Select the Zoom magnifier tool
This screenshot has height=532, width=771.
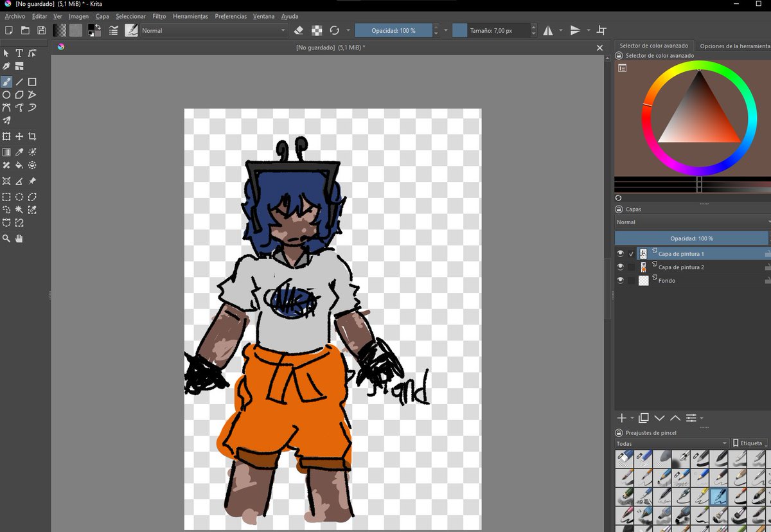[6, 238]
